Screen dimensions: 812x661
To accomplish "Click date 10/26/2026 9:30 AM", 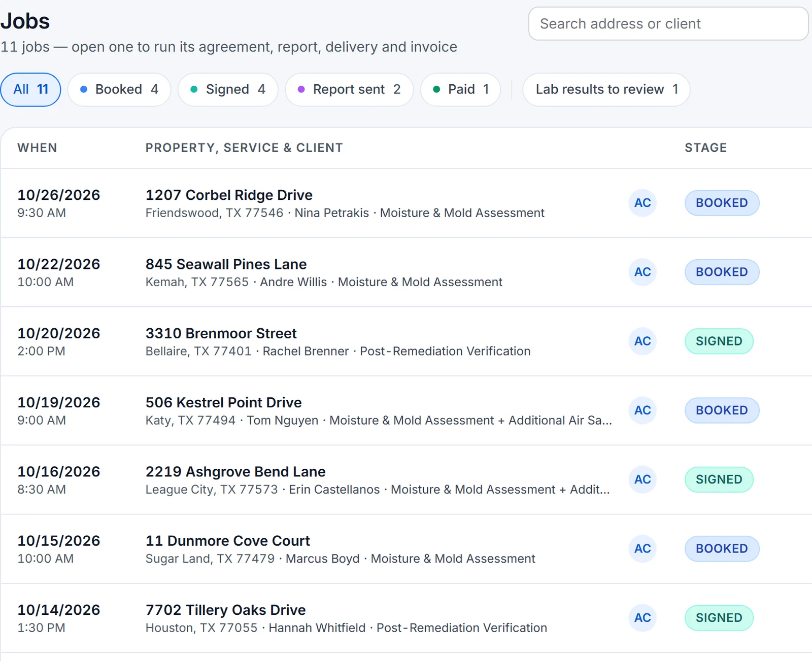I will (x=59, y=203).
